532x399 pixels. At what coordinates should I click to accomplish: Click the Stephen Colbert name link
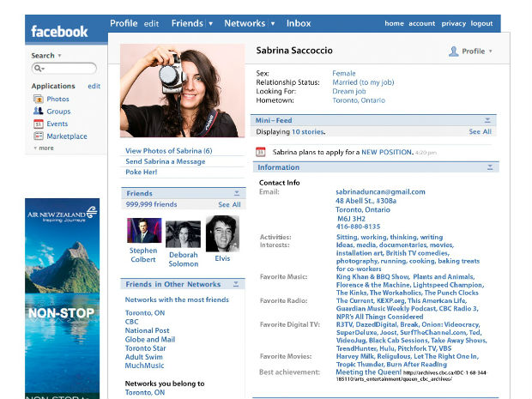point(143,255)
